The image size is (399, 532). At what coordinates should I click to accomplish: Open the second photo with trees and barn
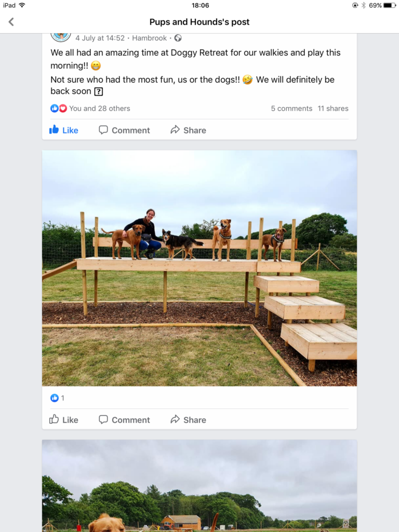coord(199,486)
